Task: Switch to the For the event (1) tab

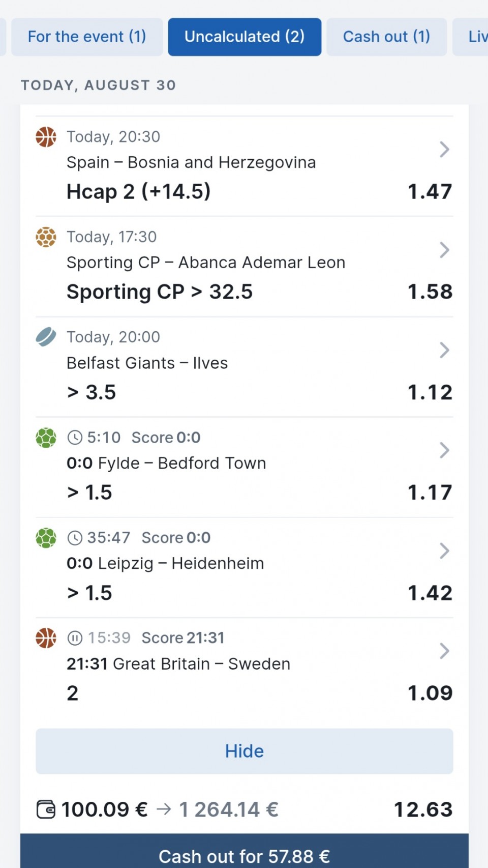Action: click(87, 37)
